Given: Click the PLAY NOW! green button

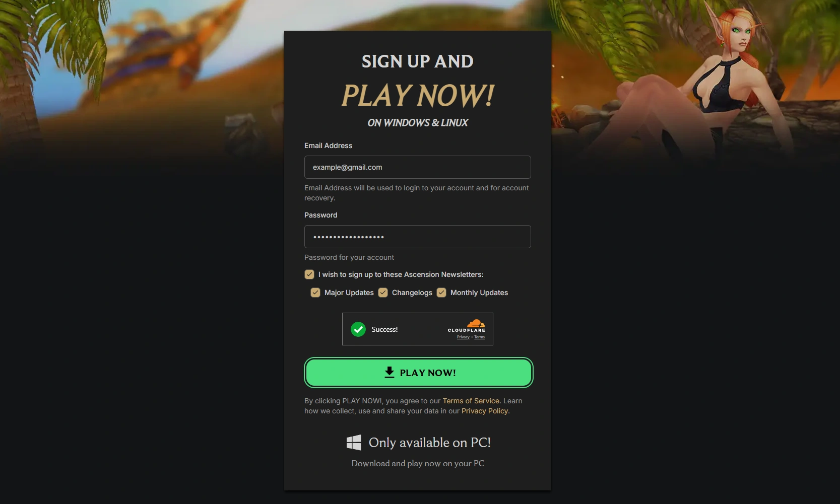Looking at the screenshot, I should 418,373.
